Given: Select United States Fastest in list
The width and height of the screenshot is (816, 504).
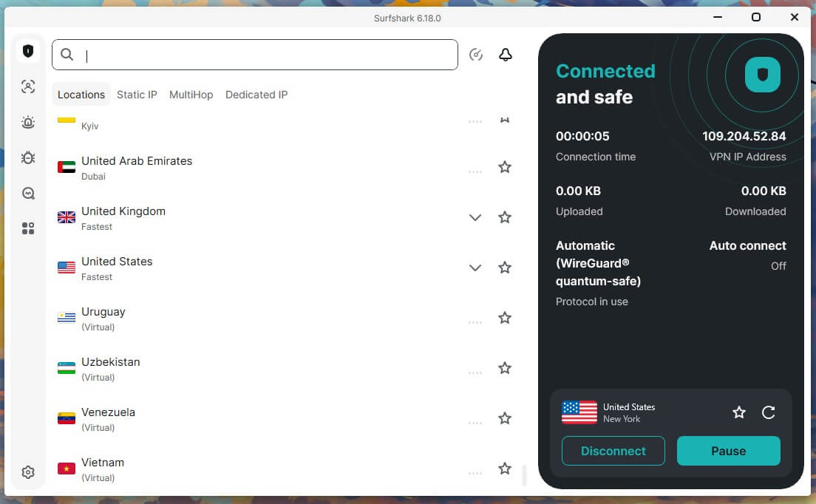Looking at the screenshot, I should [x=284, y=268].
